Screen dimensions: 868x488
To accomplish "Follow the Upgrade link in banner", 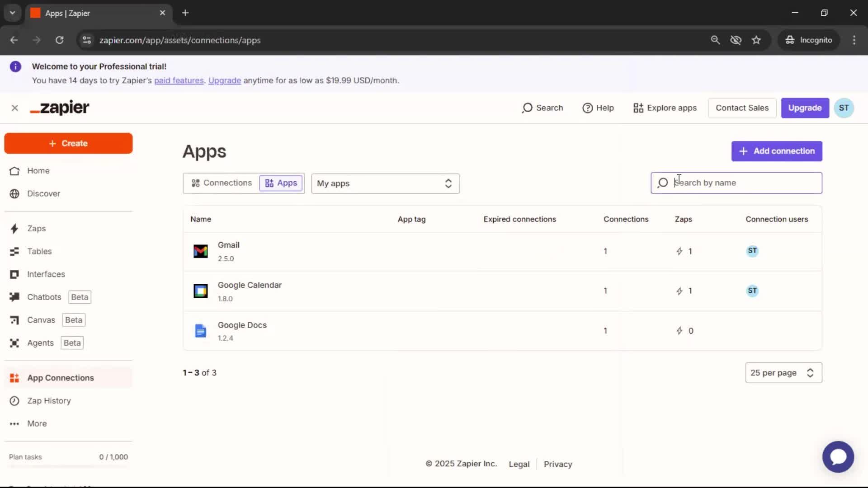I will [x=225, y=80].
